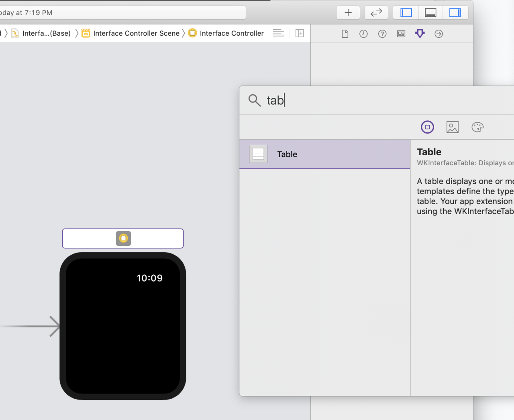Toggle the Navigator left panel

coord(406,13)
